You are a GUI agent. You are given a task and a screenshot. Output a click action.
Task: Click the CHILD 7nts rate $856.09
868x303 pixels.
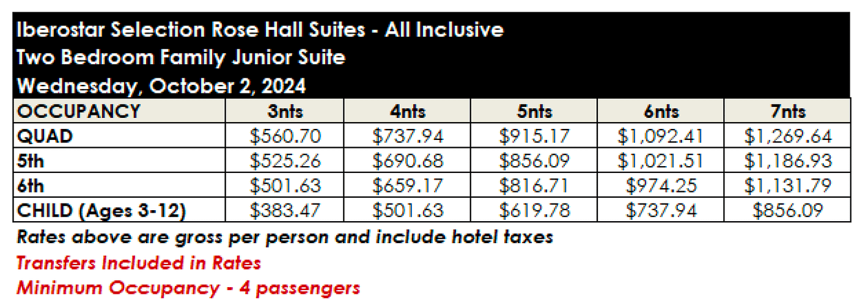point(787,211)
